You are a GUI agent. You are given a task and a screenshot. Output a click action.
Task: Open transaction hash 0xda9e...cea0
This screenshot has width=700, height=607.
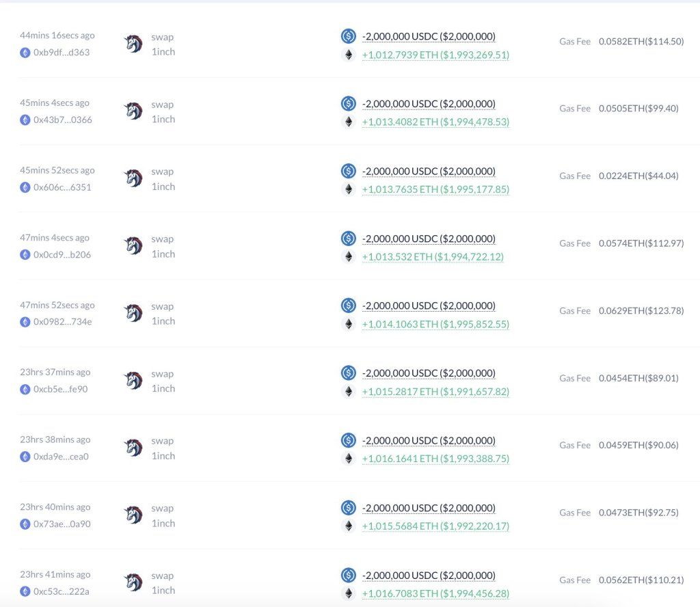[61, 456]
